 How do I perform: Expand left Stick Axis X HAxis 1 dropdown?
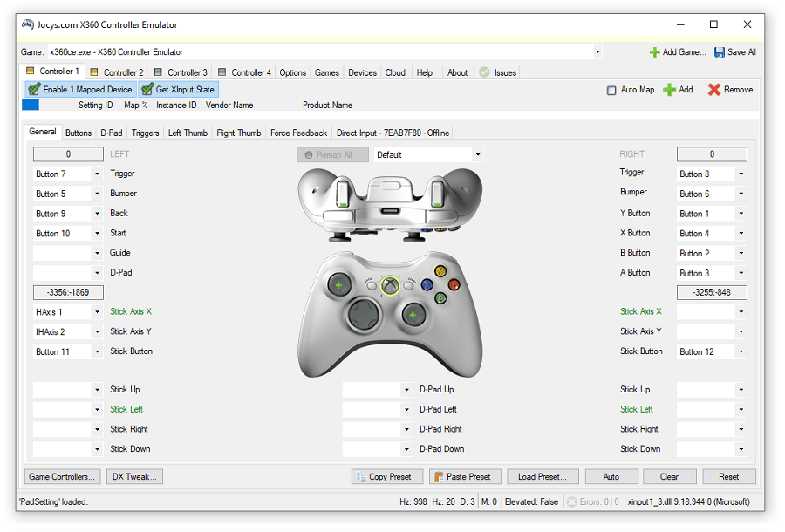[x=97, y=312]
